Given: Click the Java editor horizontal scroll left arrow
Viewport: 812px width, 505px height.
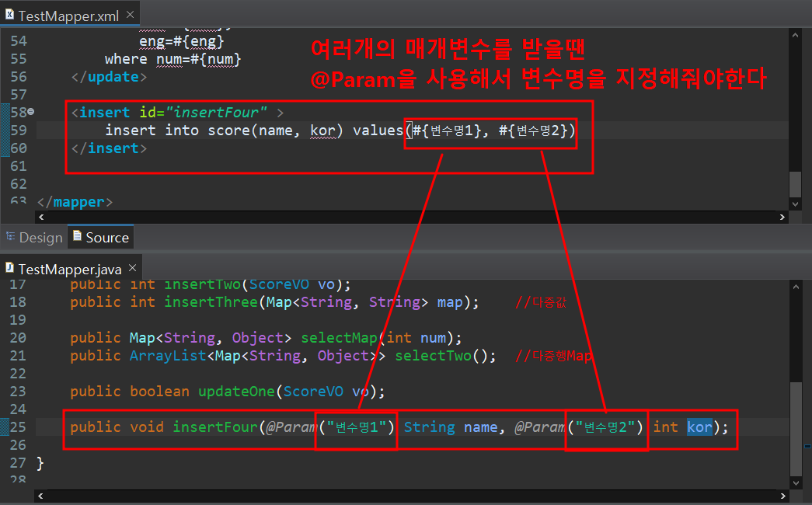Looking at the screenshot, I should (40, 496).
